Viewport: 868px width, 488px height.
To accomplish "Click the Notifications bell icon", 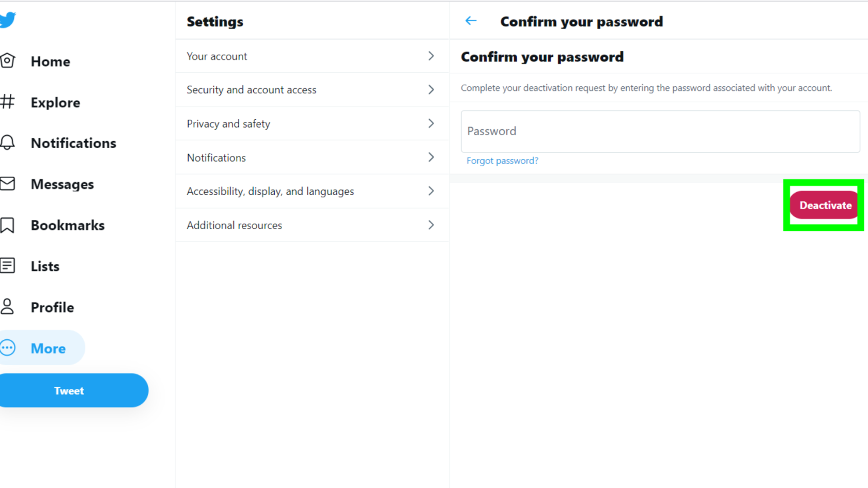I will tap(7, 143).
